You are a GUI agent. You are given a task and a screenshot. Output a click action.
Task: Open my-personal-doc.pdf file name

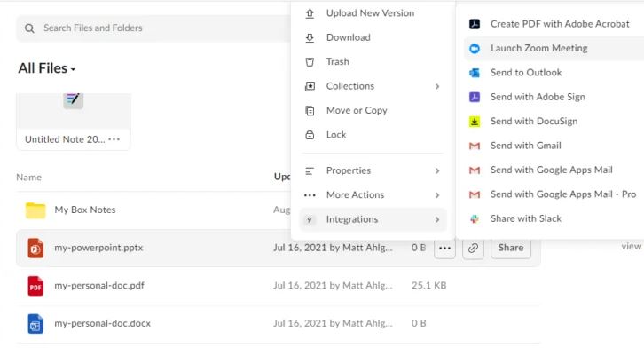(x=99, y=286)
